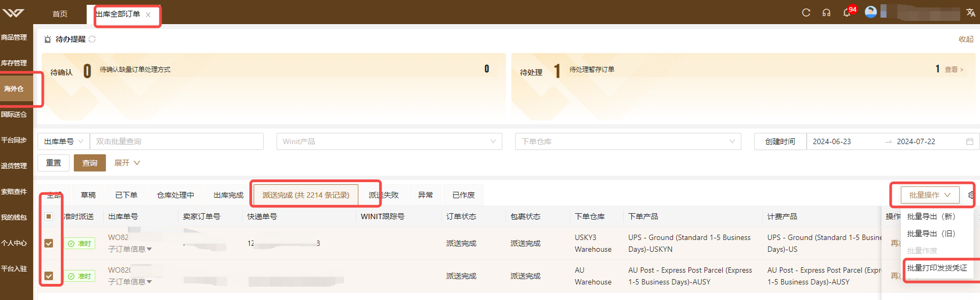Screen dimensions: 980x300
Task: Expand more filters with 展开
Action: (127, 163)
